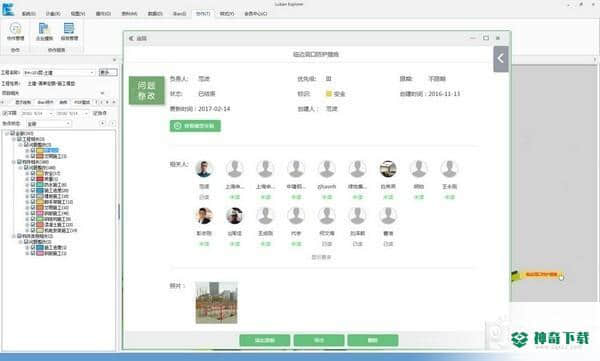This screenshot has width=600, height=361.
Task: Collapse the side panel with gray chevron
Action: point(501,59)
